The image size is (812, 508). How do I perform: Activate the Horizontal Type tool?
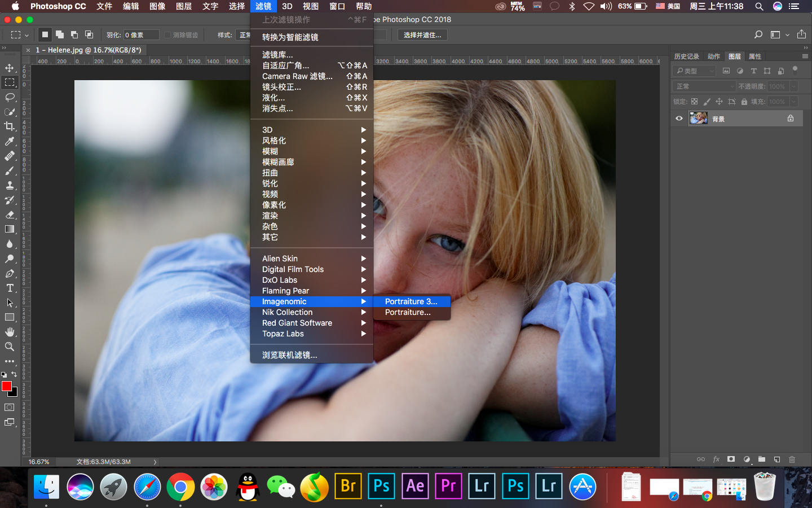(x=10, y=288)
